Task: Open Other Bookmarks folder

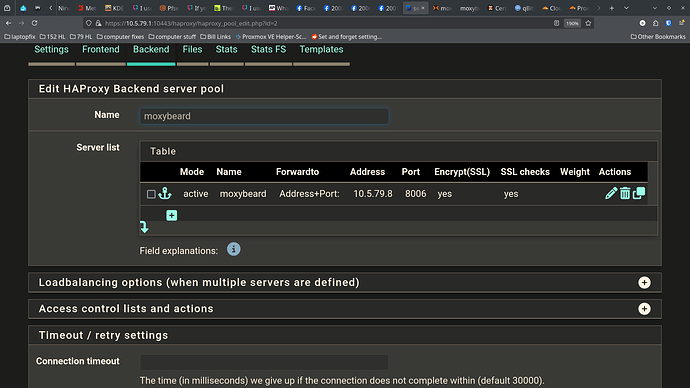Action: tap(658, 37)
